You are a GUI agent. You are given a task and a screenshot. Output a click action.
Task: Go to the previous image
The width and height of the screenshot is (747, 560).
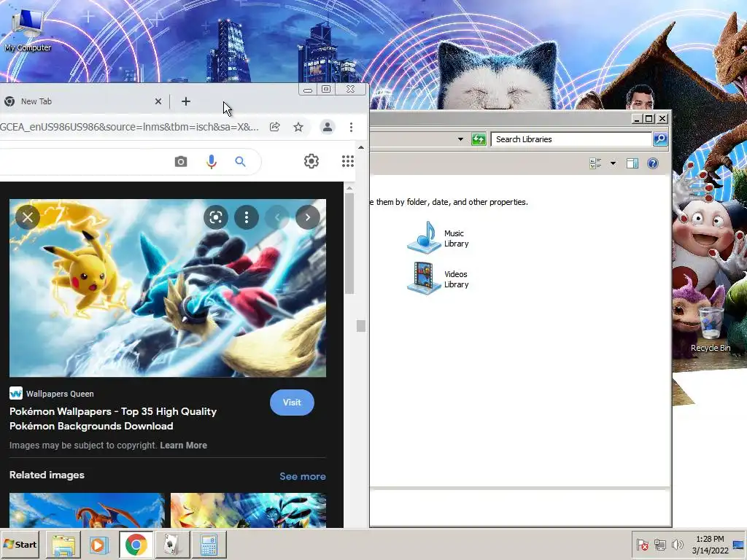coord(277,217)
